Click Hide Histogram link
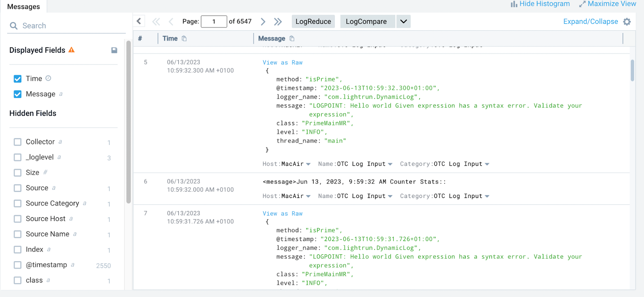 coord(540,4)
